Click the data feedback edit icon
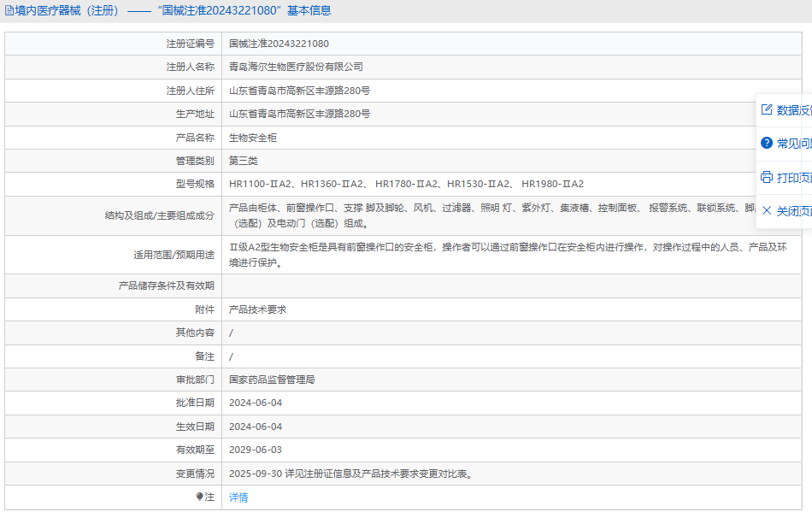The width and height of the screenshot is (812, 518). 767,109
